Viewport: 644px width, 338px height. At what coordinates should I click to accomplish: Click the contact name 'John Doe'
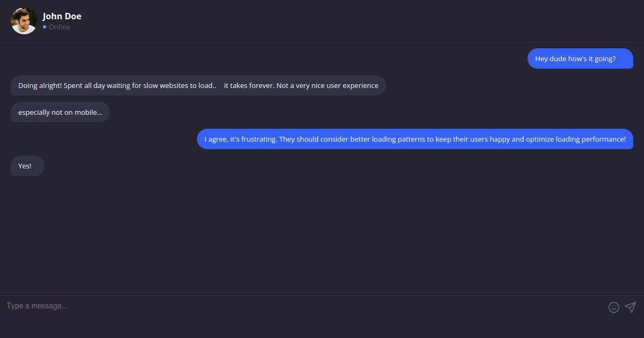pyautogui.click(x=62, y=16)
